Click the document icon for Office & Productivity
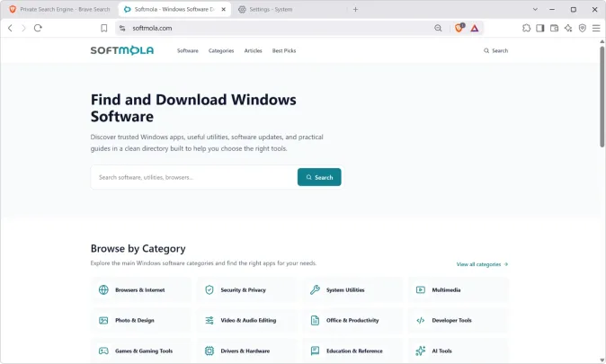 (315, 320)
